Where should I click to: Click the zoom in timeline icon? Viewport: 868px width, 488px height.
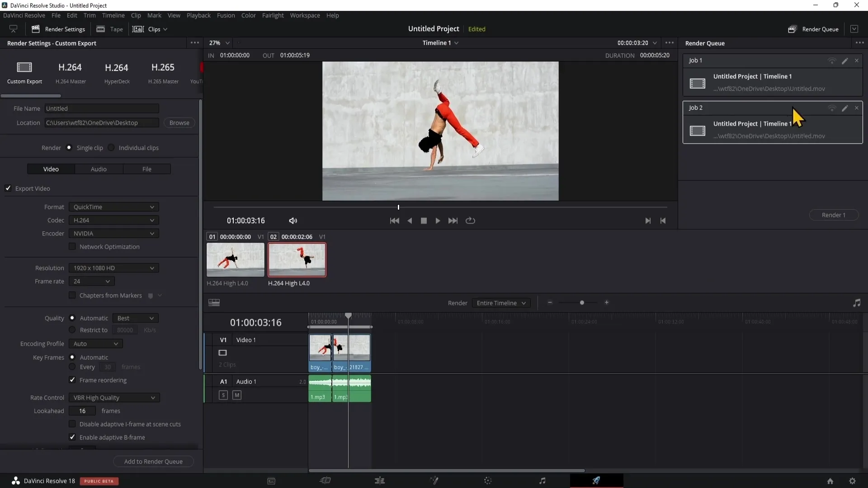(x=606, y=303)
